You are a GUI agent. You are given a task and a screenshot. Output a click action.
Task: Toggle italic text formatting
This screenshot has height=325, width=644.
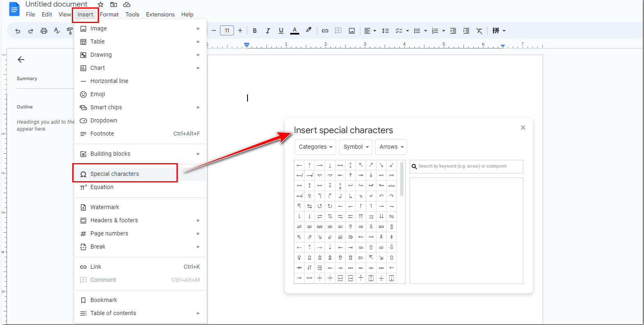click(x=268, y=31)
